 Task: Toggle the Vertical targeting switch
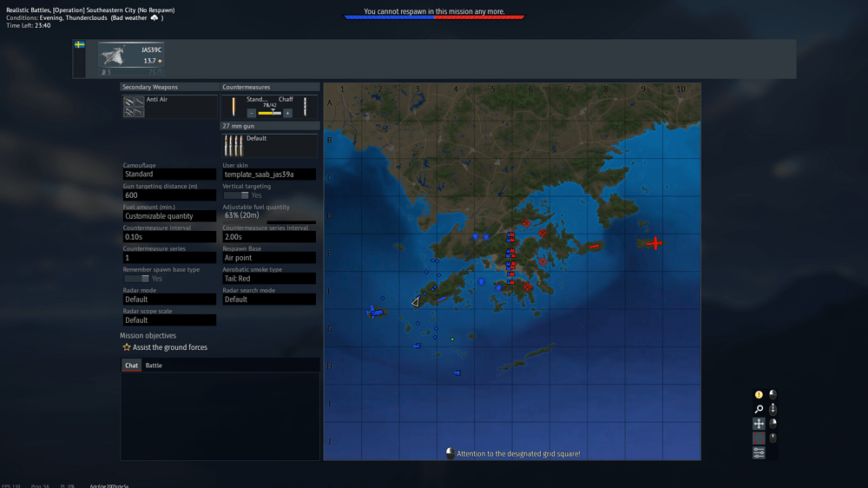pyautogui.click(x=236, y=195)
